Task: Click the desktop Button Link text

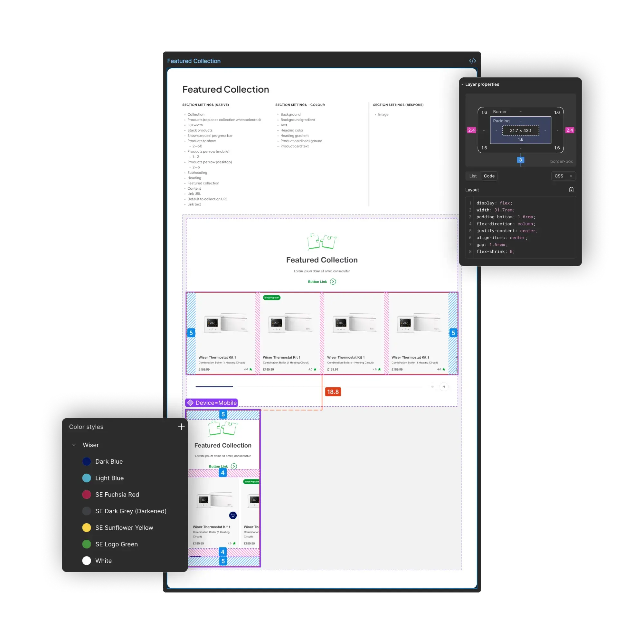Action: [x=317, y=282]
